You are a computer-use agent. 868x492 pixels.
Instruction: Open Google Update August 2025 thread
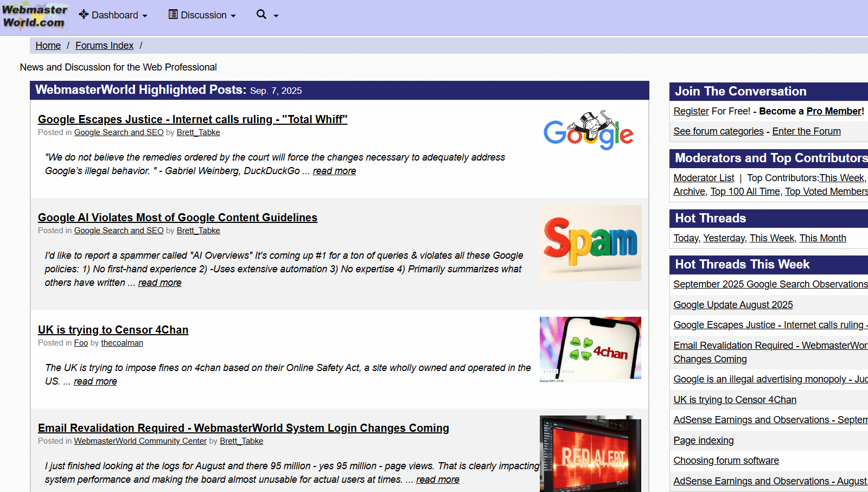[733, 305]
